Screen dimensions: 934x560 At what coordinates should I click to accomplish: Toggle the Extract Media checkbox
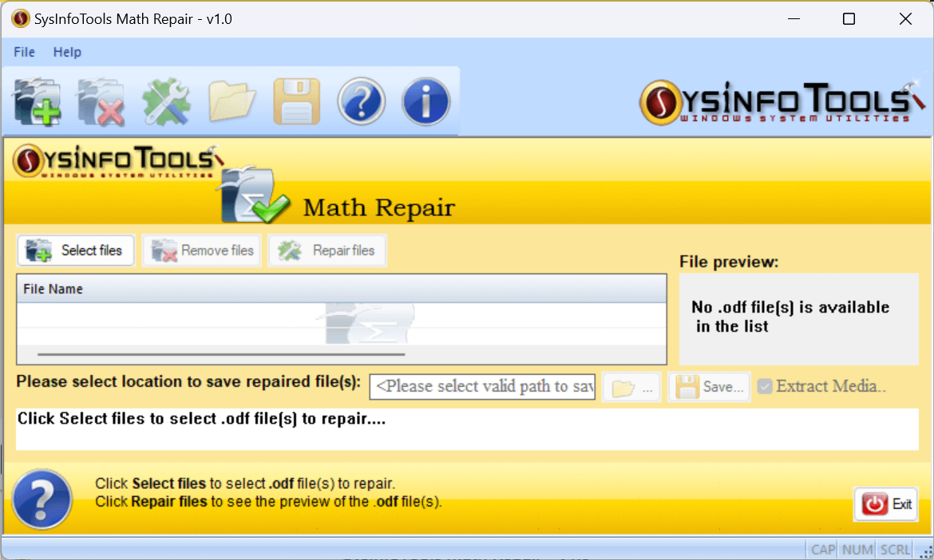click(x=765, y=386)
